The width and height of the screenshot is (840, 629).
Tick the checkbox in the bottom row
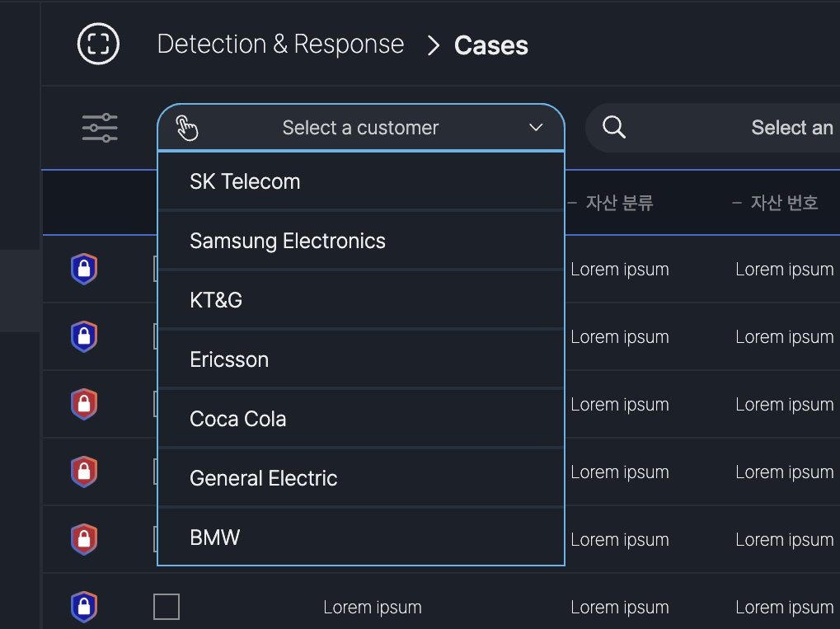tap(167, 607)
